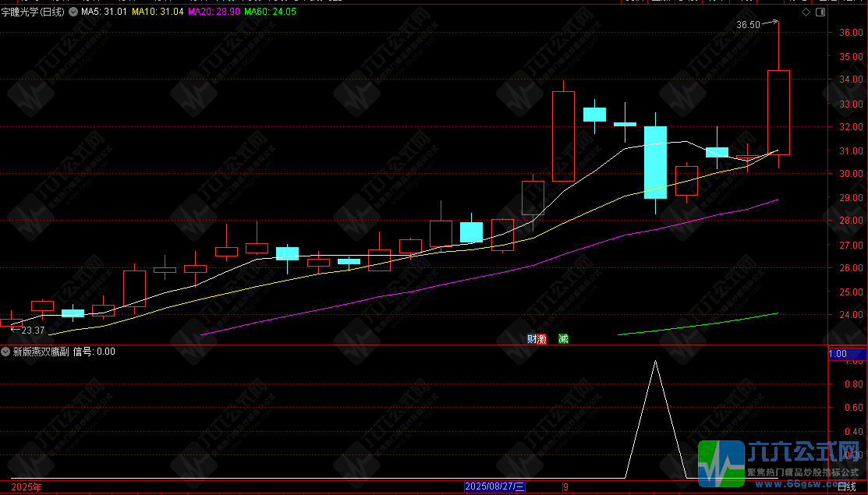Select the MA10: 31.04 indicator label
Screen dimensions: 868x495
[x=158, y=12]
